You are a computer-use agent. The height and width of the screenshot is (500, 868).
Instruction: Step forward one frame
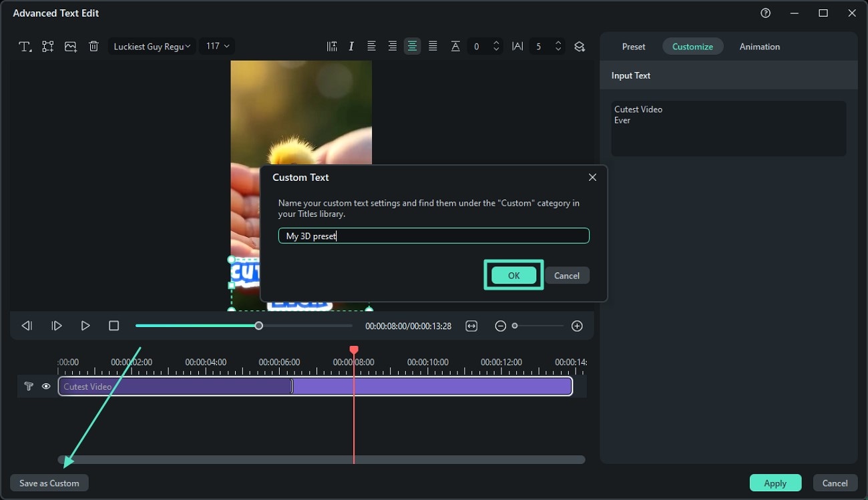(57, 326)
